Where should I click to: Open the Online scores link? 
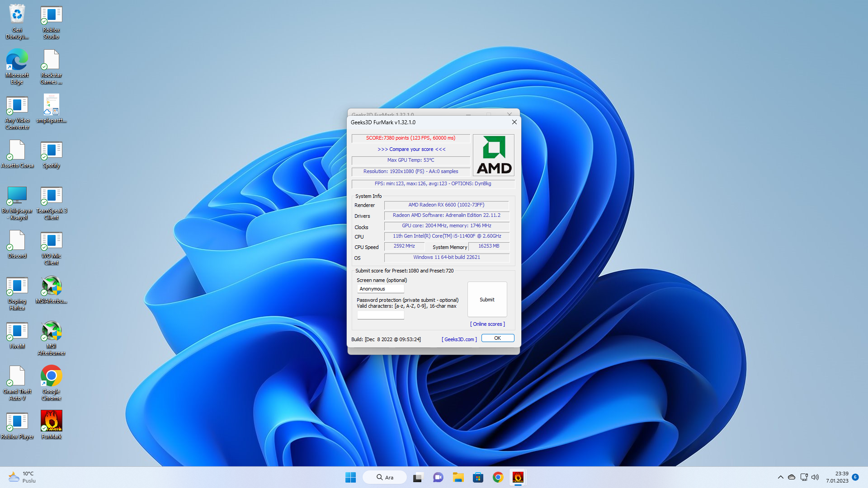point(487,324)
